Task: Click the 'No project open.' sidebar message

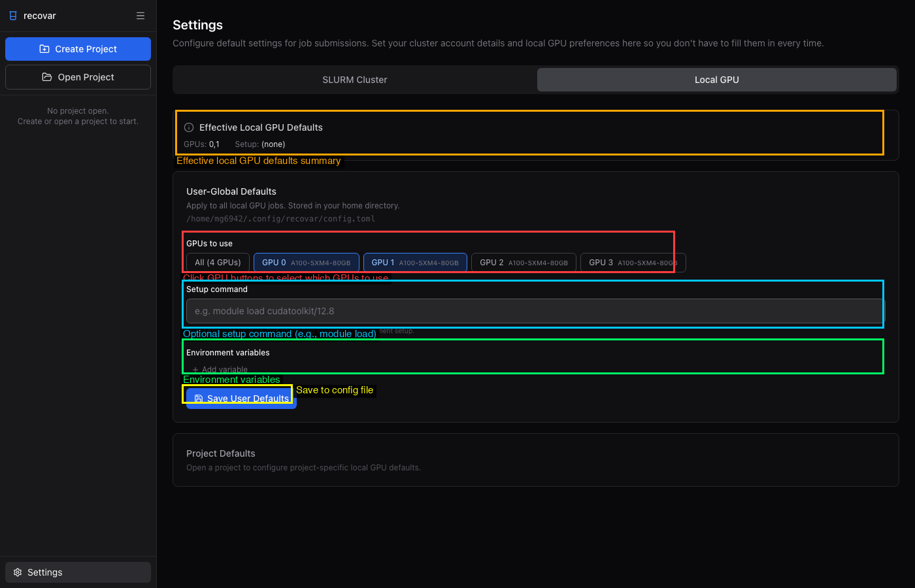Action: (78, 111)
